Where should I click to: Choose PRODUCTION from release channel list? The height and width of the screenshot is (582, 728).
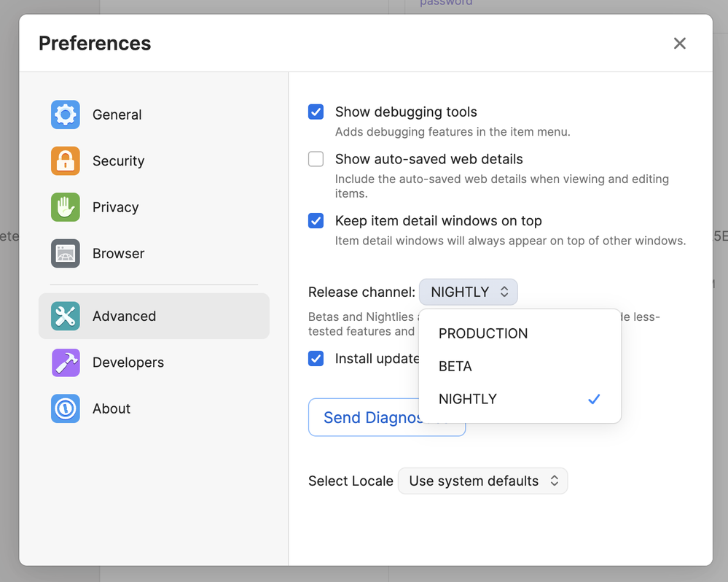pyautogui.click(x=482, y=333)
